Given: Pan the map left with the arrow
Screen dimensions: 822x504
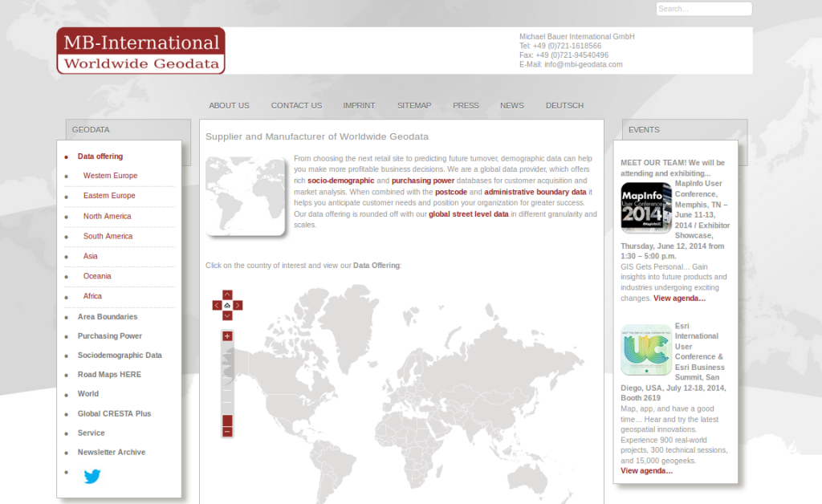Looking at the screenshot, I should (217, 306).
